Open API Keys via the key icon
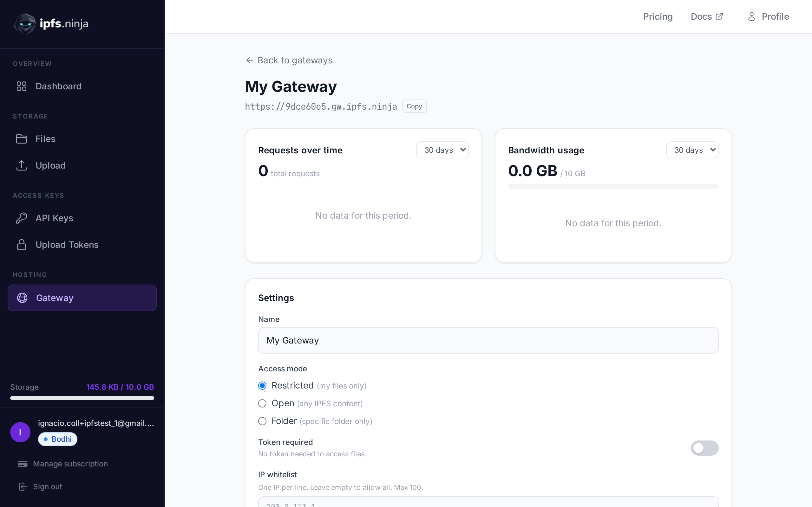Viewport: 812px width, 507px height. pyautogui.click(x=22, y=218)
